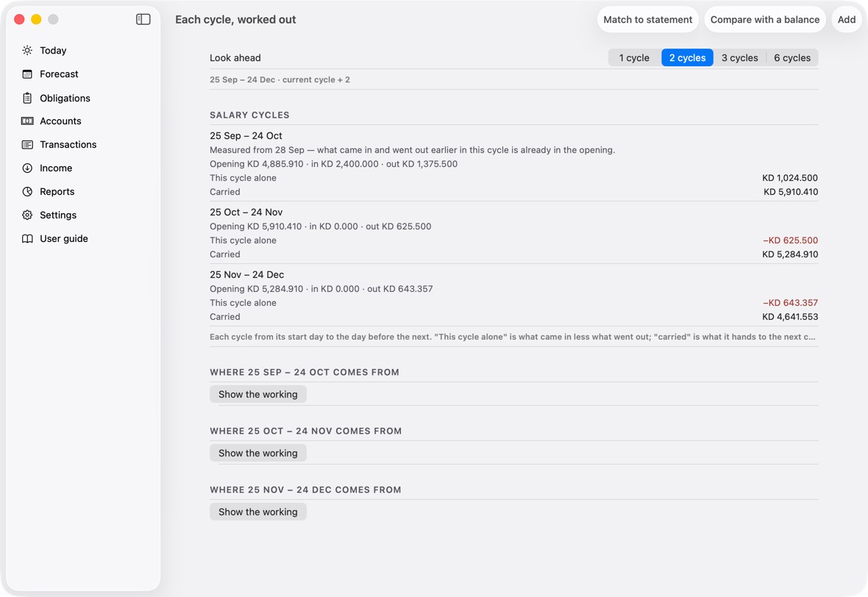Open the Accounts label in sidebar
The image size is (868, 597).
point(60,121)
